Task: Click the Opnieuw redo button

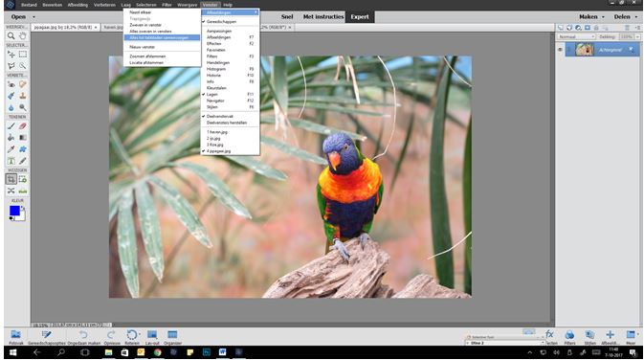Action: click(x=112, y=337)
